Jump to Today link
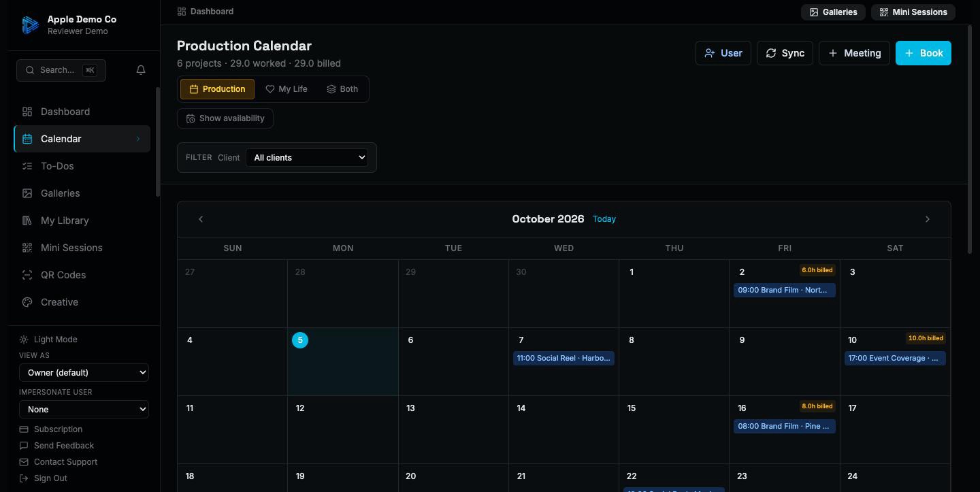This screenshot has height=492, width=980. tap(604, 219)
